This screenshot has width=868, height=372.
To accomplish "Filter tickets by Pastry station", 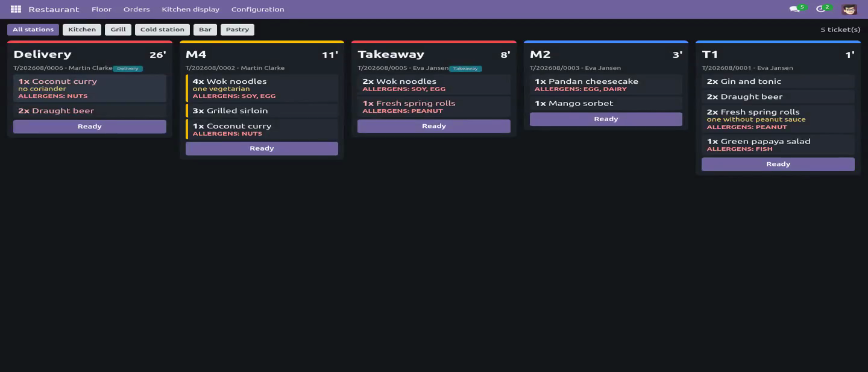I will pos(237,30).
